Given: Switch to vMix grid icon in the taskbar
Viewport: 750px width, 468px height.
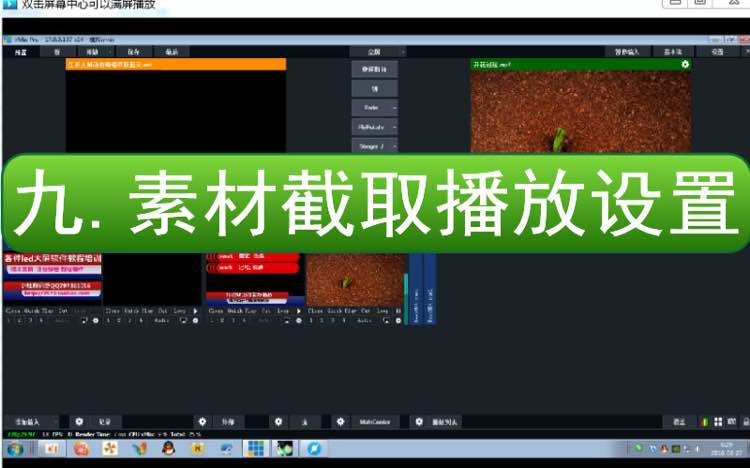Looking at the screenshot, I should point(255,448).
